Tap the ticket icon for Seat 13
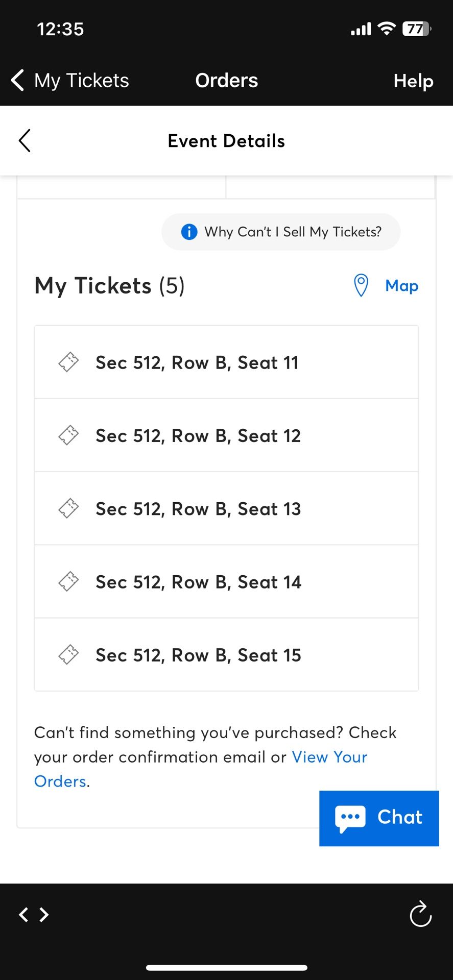This screenshot has height=980, width=453. (x=68, y=508)
